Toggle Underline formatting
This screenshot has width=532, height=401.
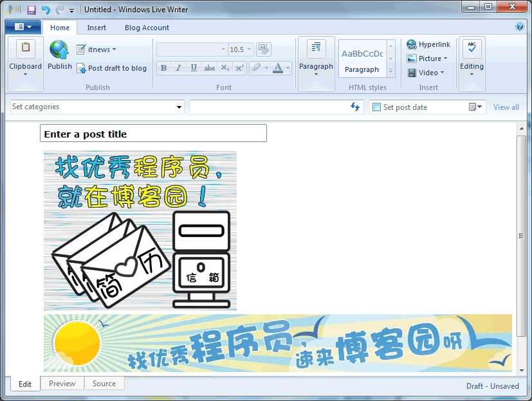(x=194, y=67)
